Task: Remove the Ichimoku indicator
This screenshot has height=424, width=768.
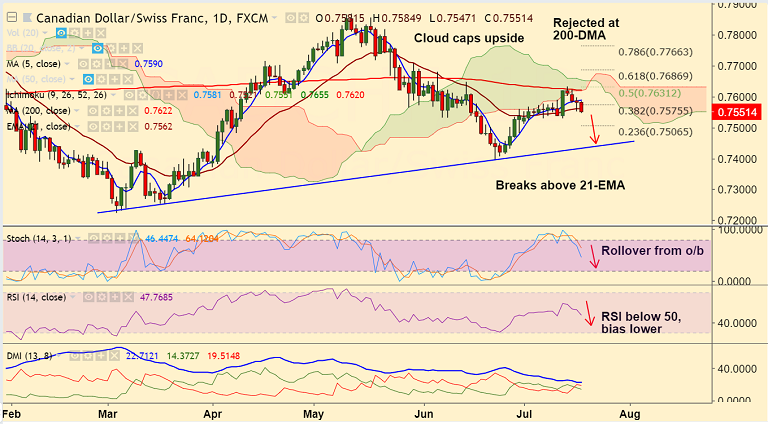Action: point(182,95)
